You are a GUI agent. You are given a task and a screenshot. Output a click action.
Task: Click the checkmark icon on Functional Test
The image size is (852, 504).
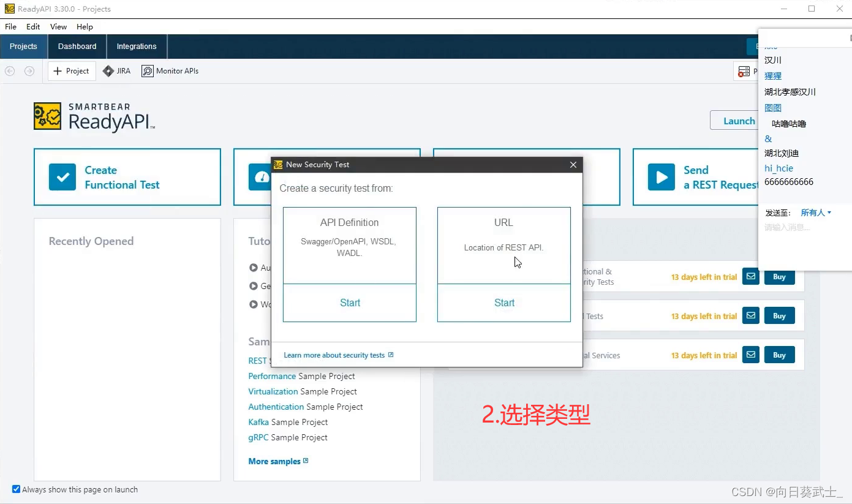point(62,177)
